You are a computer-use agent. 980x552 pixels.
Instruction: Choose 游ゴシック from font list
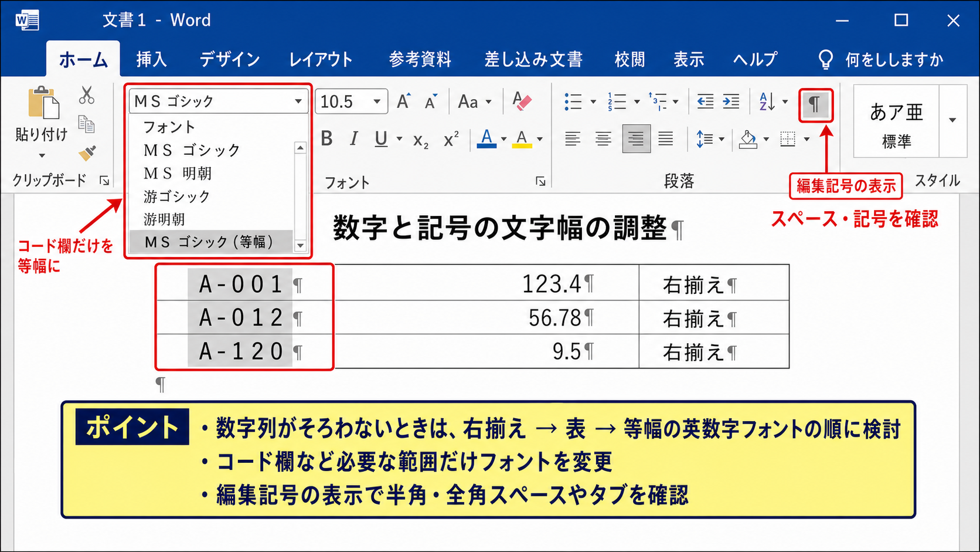pyautogui.click(x=212, y=197)
